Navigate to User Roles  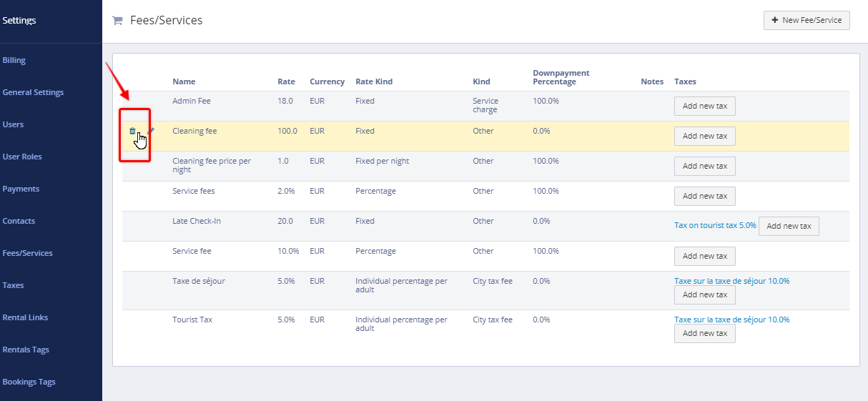point(21,157)
